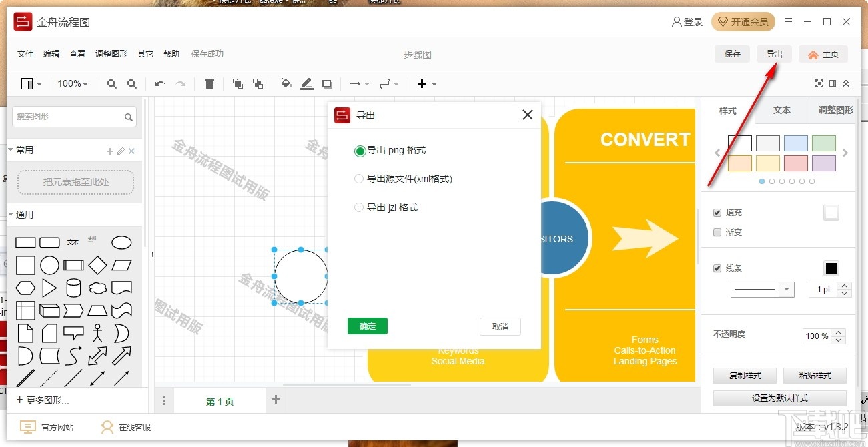Select 导出源文件(xml格式) option
This screenshot has width=868, height=447.
403,179
